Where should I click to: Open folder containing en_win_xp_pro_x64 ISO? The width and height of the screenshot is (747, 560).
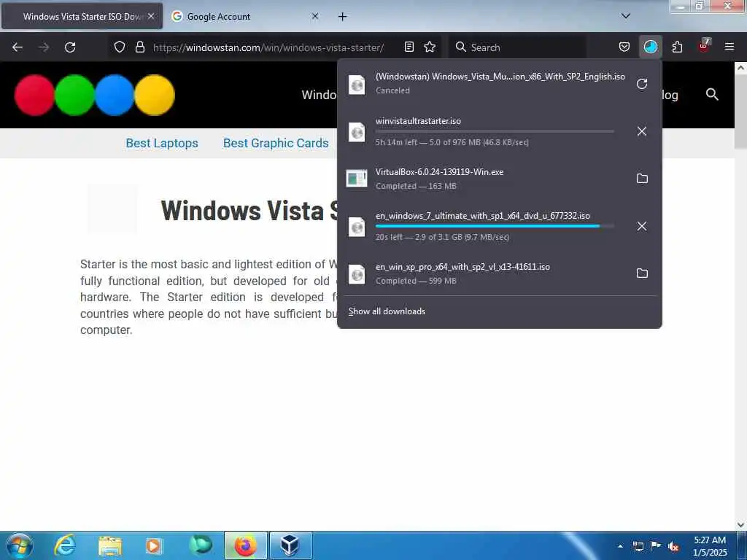[642, 273]
